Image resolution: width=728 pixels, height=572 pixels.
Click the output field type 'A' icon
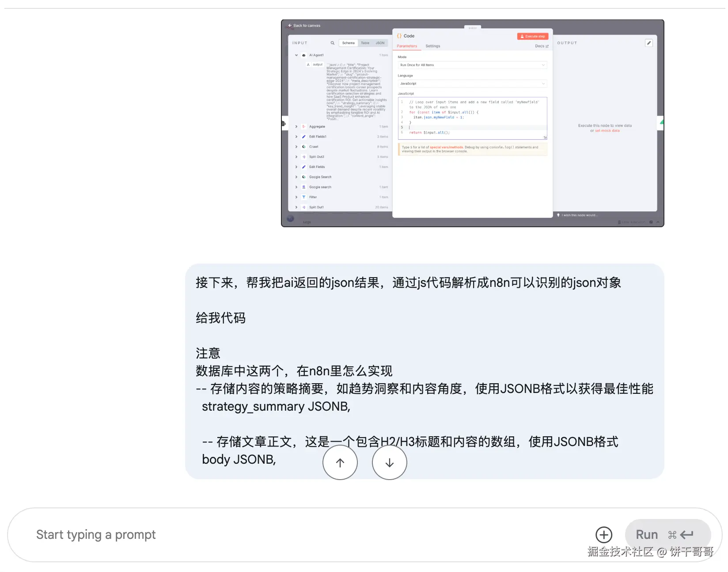pos(308,65)
